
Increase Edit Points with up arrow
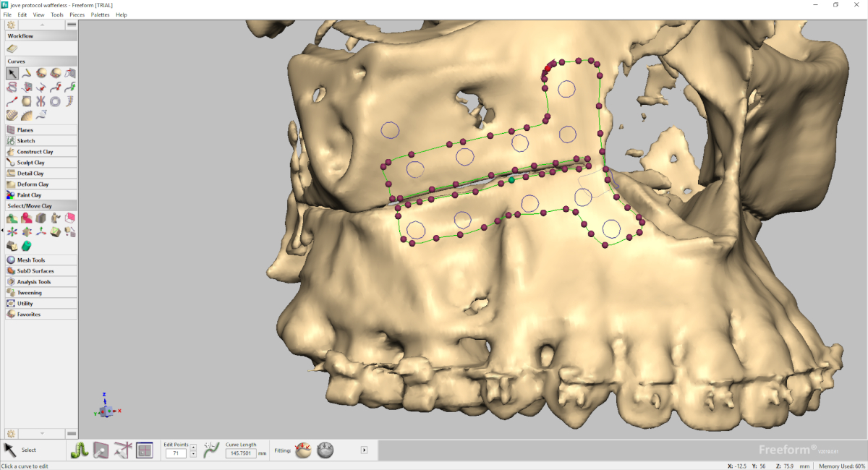pos(193,450)
